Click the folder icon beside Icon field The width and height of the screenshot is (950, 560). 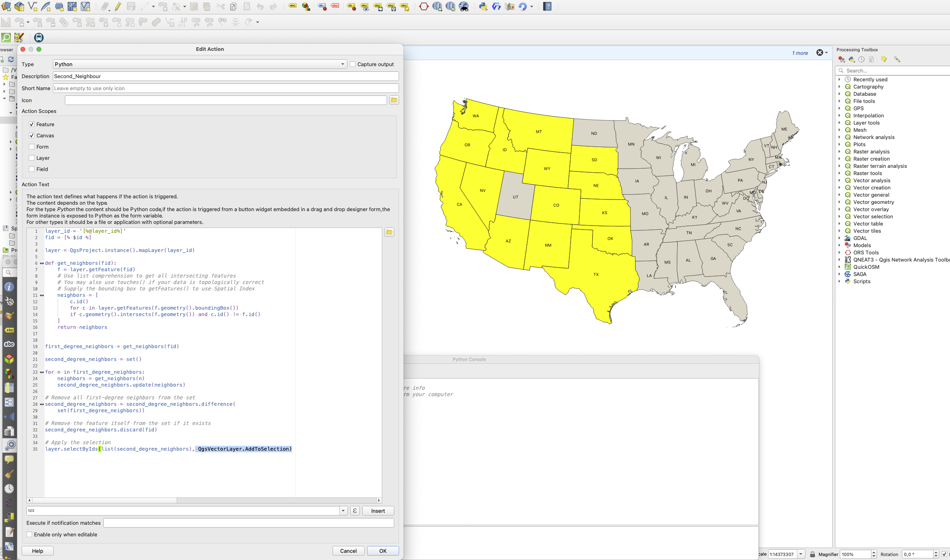tap(394, 100)
